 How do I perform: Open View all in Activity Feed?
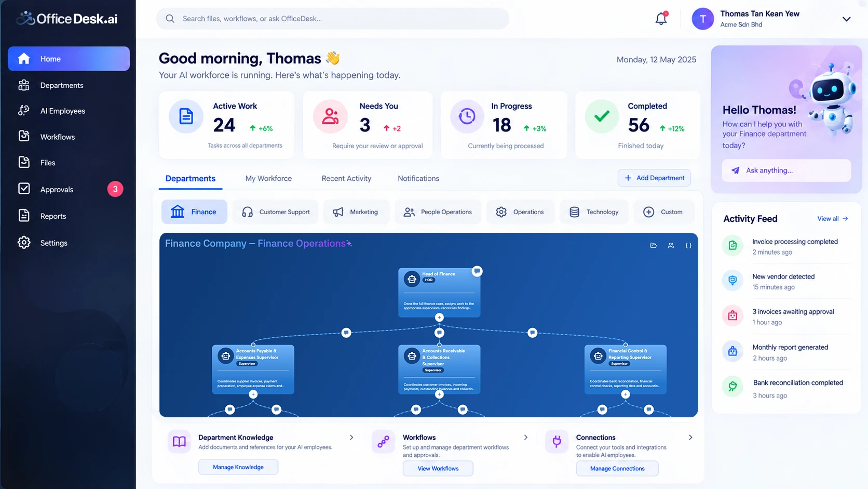point(833,219)
